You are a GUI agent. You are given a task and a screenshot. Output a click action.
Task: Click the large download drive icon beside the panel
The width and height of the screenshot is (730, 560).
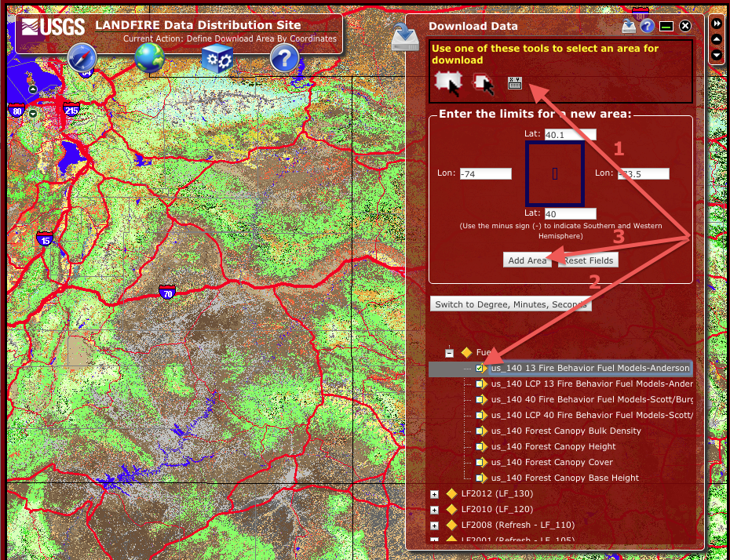405,37
